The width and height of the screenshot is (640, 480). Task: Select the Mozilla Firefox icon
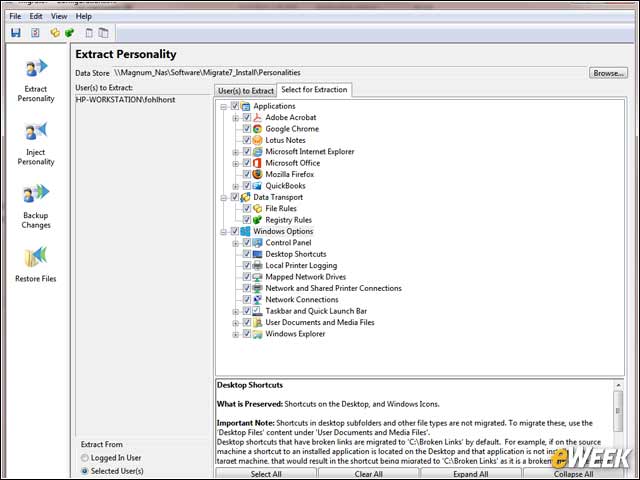coord(257,175)
